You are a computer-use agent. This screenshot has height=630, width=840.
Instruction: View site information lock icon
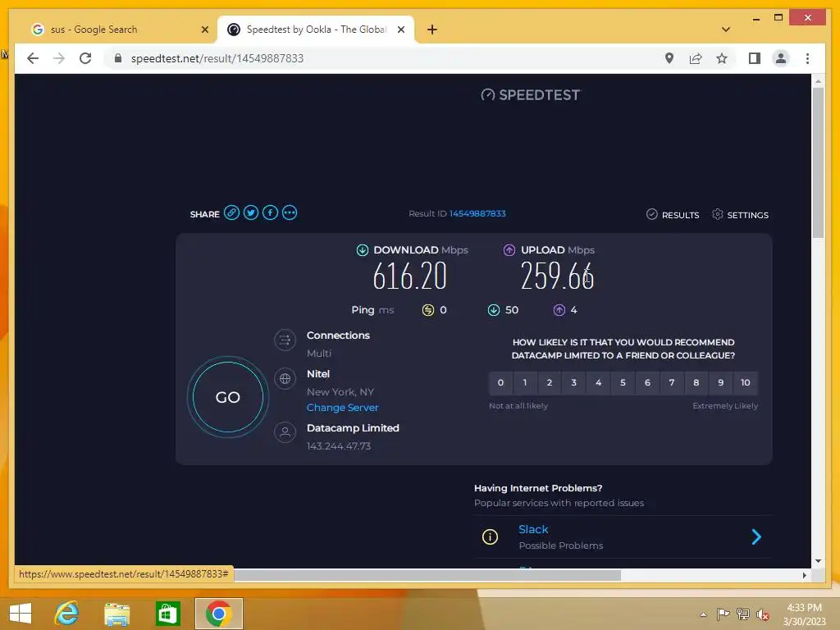point(118,58)
